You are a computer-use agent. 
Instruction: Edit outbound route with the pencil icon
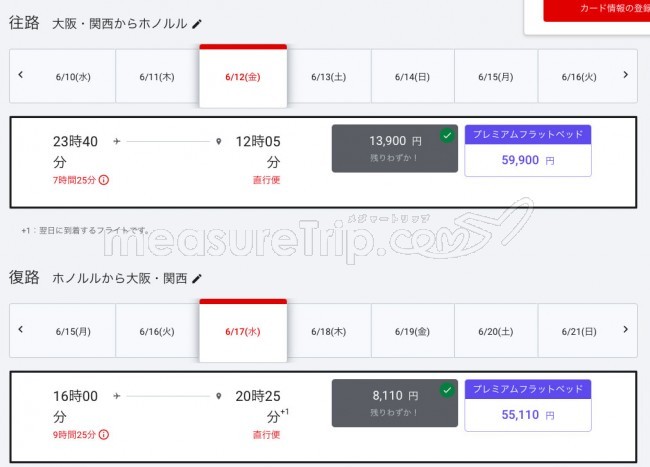(197, 24)
